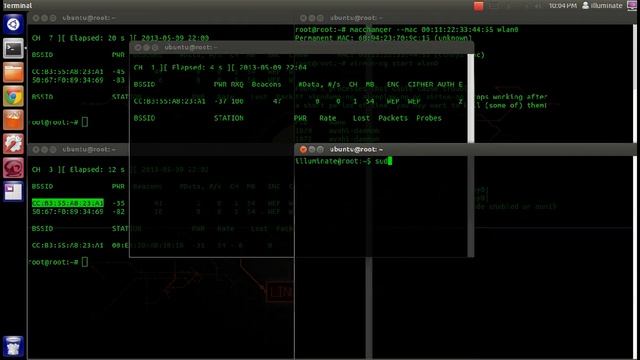Click the Terminal title in the top panel

tap(18, 5)
